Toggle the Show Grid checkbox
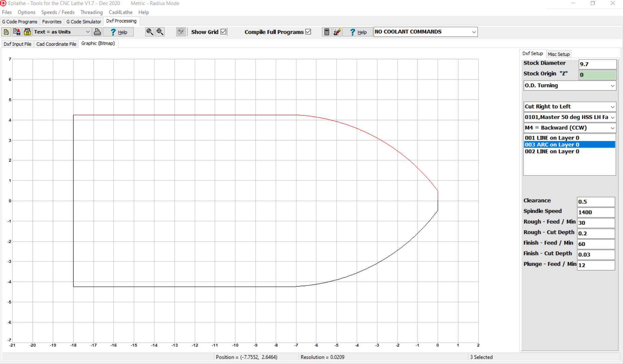 223,31
